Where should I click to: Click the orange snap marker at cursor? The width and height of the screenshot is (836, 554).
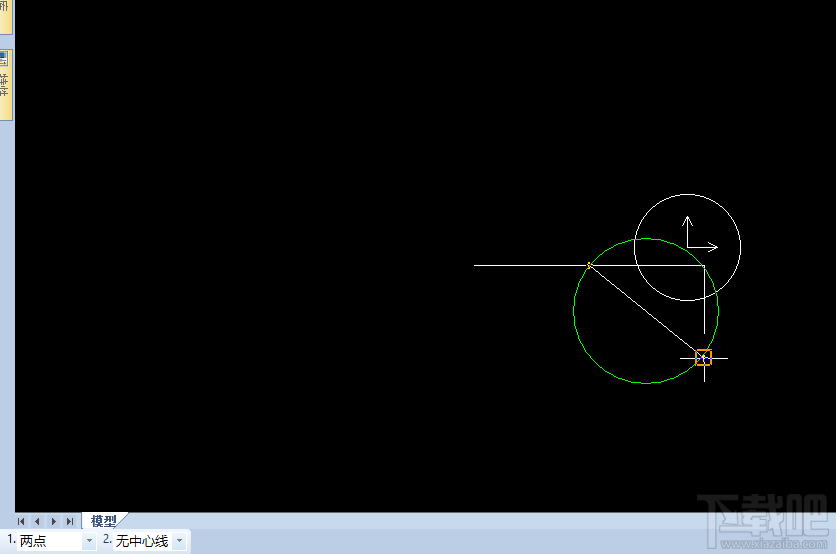click(x=704, y=357)
